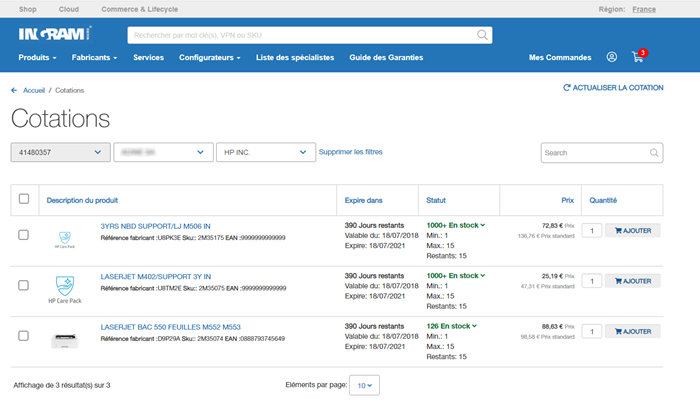This screenshot has width=700, height=405.
Task: Switch to the Shop tab
Action: point(28,9)
